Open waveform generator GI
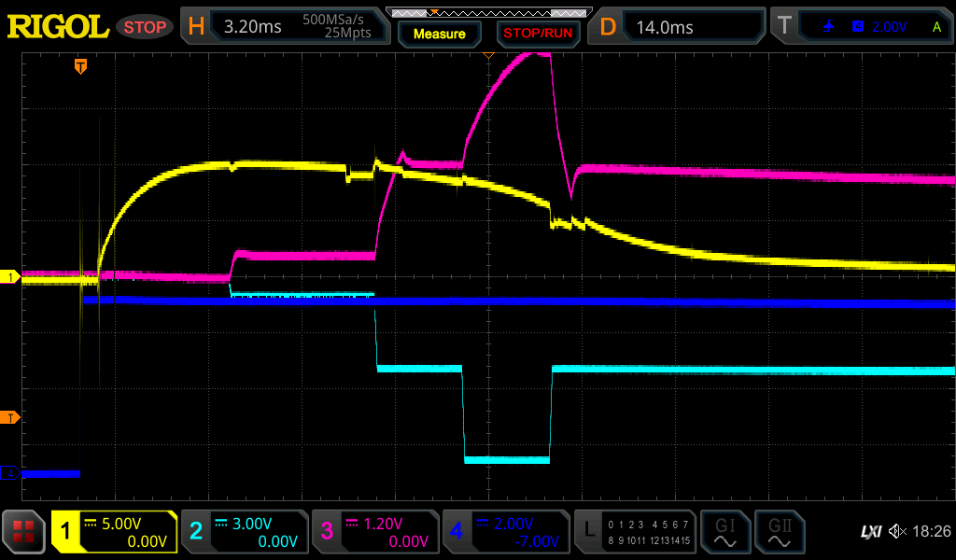The height and width of the screenshot is (560, 956). click(724, 532)
